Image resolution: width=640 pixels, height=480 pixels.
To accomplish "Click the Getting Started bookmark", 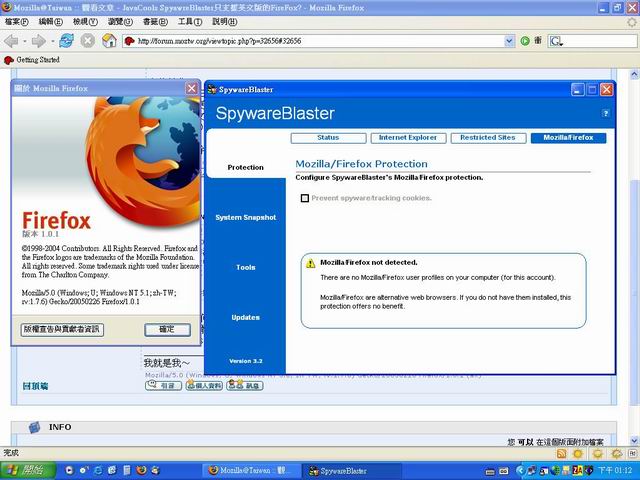I will click(x=32, y=60).
